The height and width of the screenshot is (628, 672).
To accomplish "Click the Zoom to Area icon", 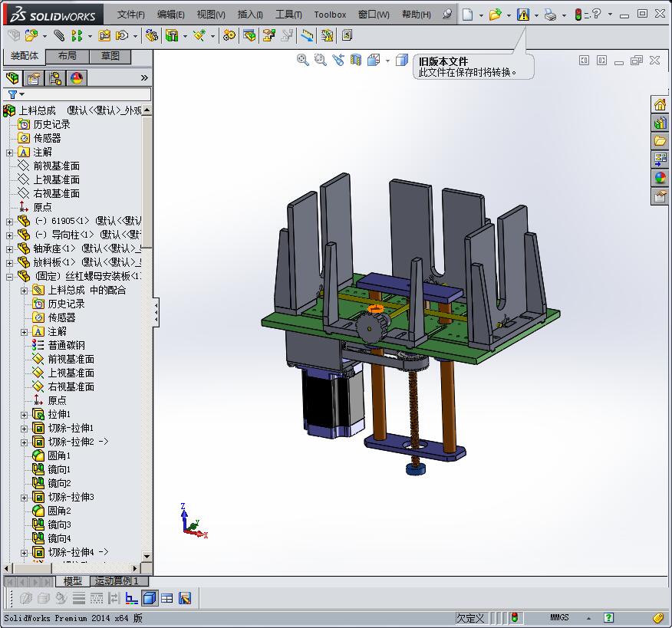I will [x=320, y=60].
